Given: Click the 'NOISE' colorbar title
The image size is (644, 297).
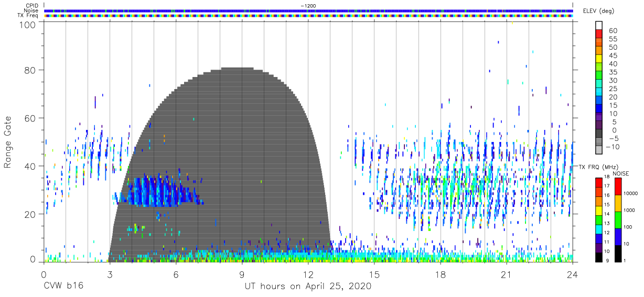Looking at the screenshot, I should pyautogui.click(x=621, y=173).
